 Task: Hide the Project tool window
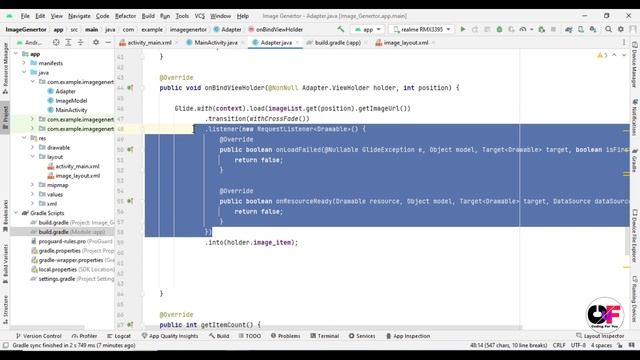[108, 42]
